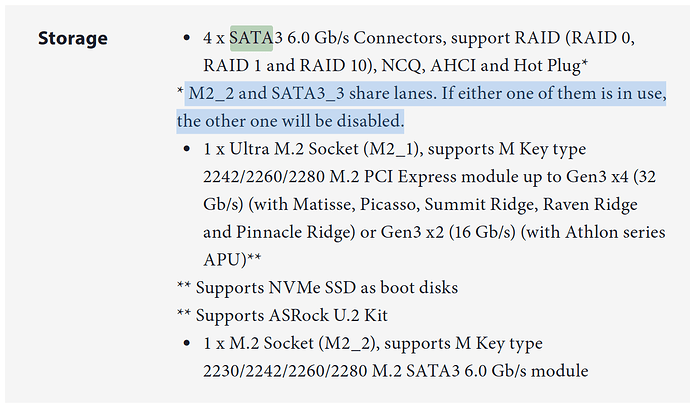Click the bold Storage heading label
Image resolution: width=690 pixels, height=412 pixels.
click(73, 39)
